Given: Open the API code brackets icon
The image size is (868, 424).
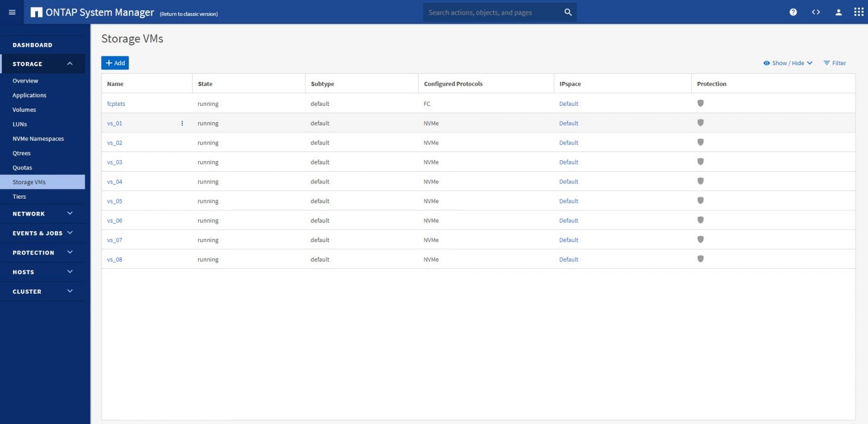Looking at the screenshot, I should (x=816, y=12).
